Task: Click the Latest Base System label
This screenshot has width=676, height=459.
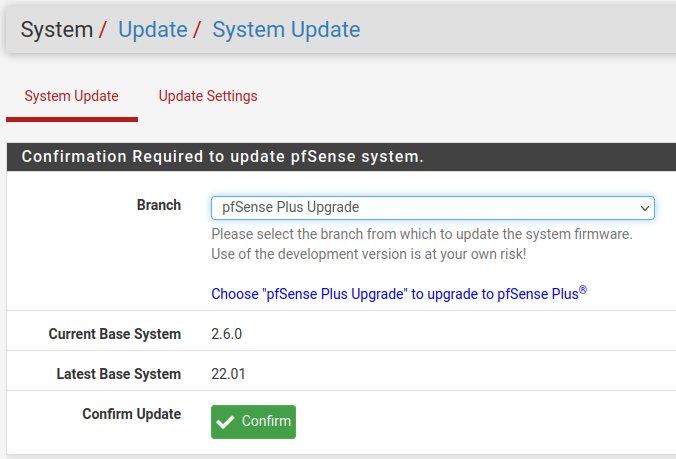Action: pos(119,374)
